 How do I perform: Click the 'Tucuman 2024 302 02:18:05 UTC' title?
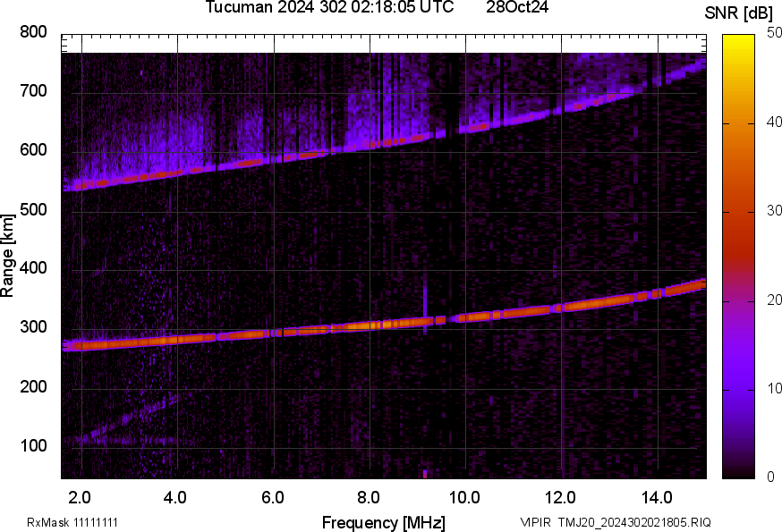point(329,7)
